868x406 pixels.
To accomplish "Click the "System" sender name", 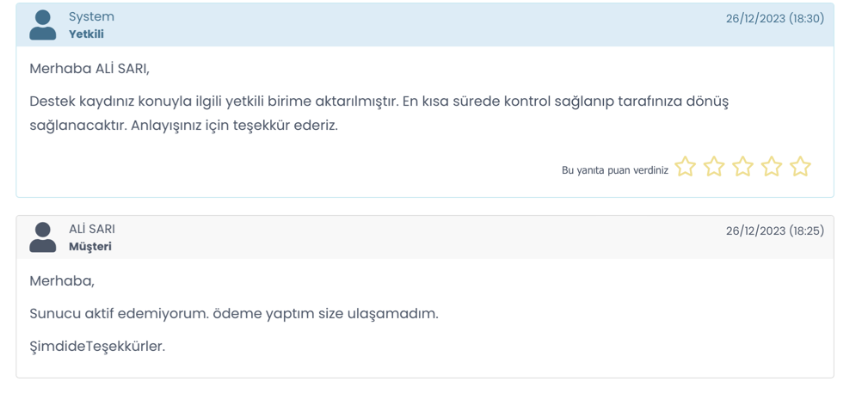I will (x=91, y=17).
